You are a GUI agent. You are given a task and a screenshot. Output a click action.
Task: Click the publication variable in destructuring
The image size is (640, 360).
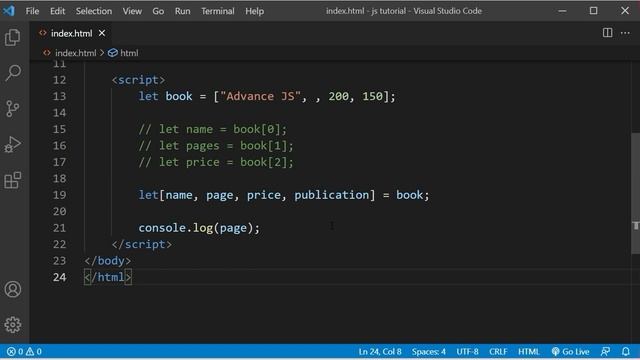pos(331,195)
